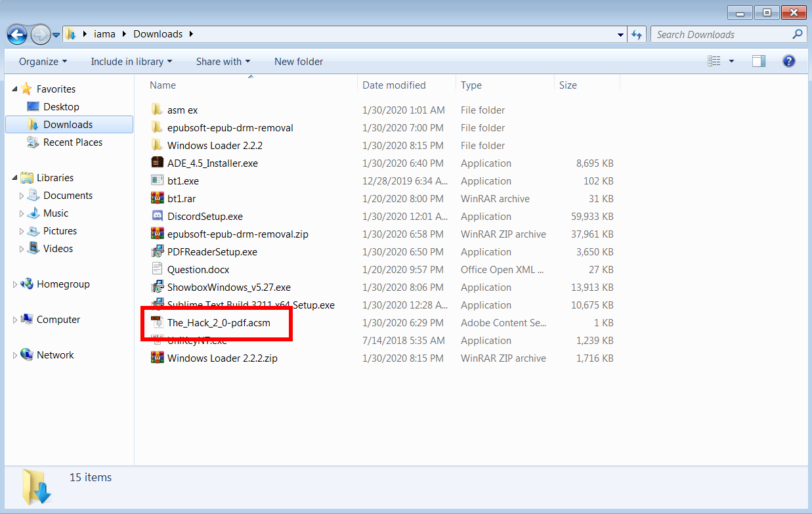Select the Question.docx document icon
The height and width of the screenshot is (514, 812).
pyautogui.click(x=157, y=269)
